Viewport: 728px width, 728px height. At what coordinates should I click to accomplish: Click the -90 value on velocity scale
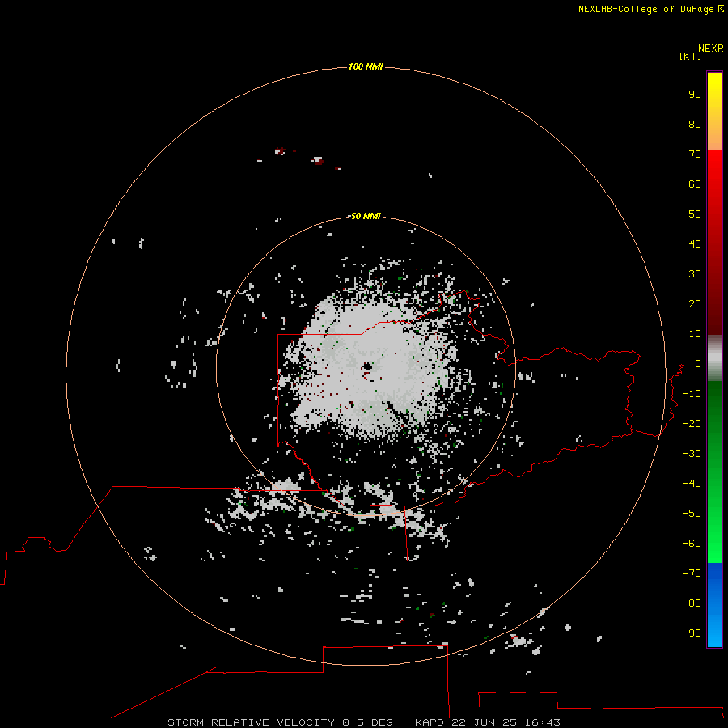click(692, 633)
